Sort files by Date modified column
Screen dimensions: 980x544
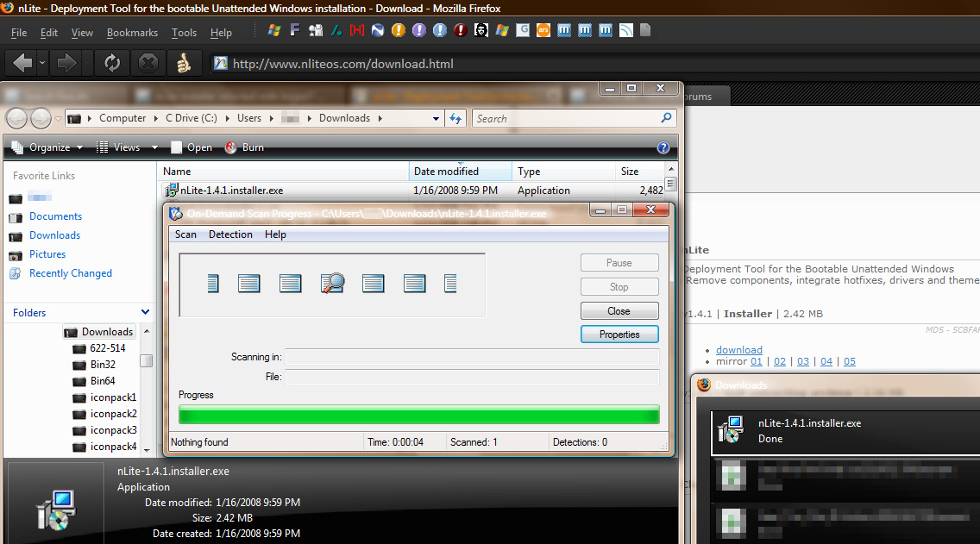point(460,172)
